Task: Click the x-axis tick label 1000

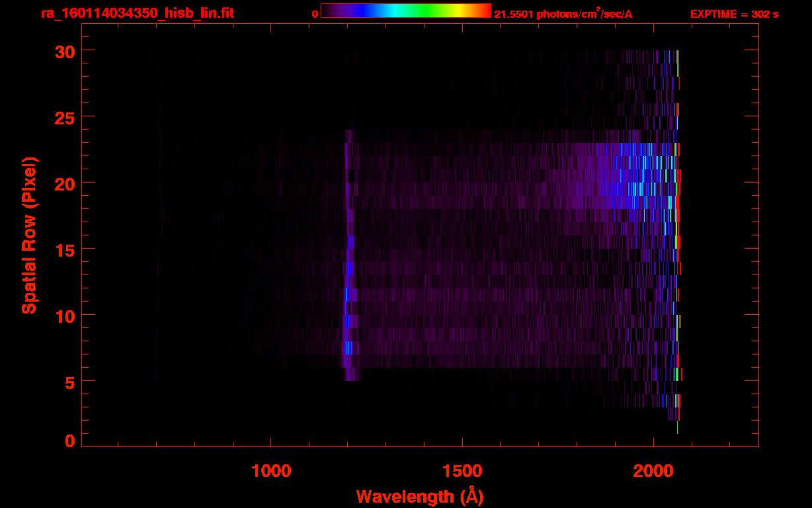Action: (x=272, y=471)
